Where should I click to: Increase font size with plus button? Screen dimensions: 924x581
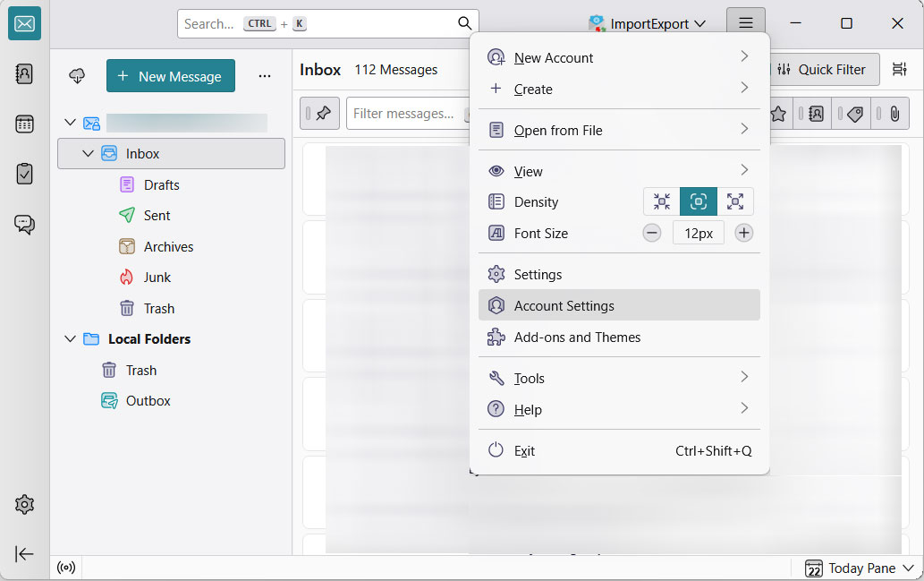point(743,233)
